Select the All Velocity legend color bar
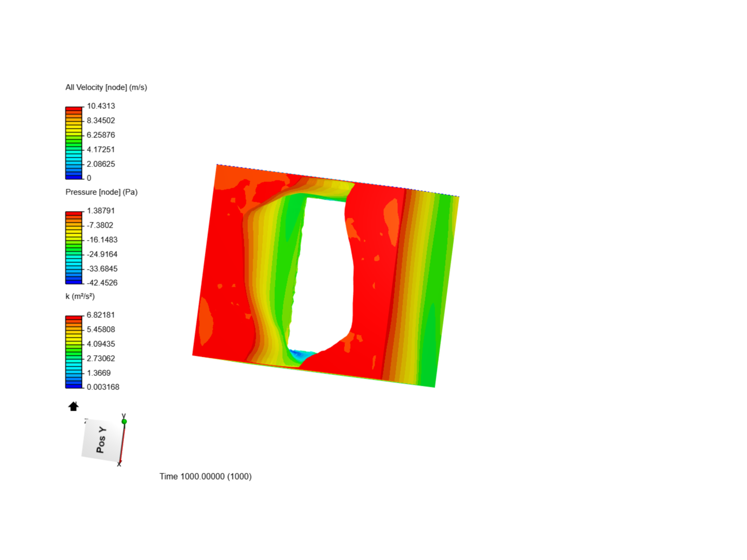Screen dimensions: 747x560 click(x=74, y=143)
